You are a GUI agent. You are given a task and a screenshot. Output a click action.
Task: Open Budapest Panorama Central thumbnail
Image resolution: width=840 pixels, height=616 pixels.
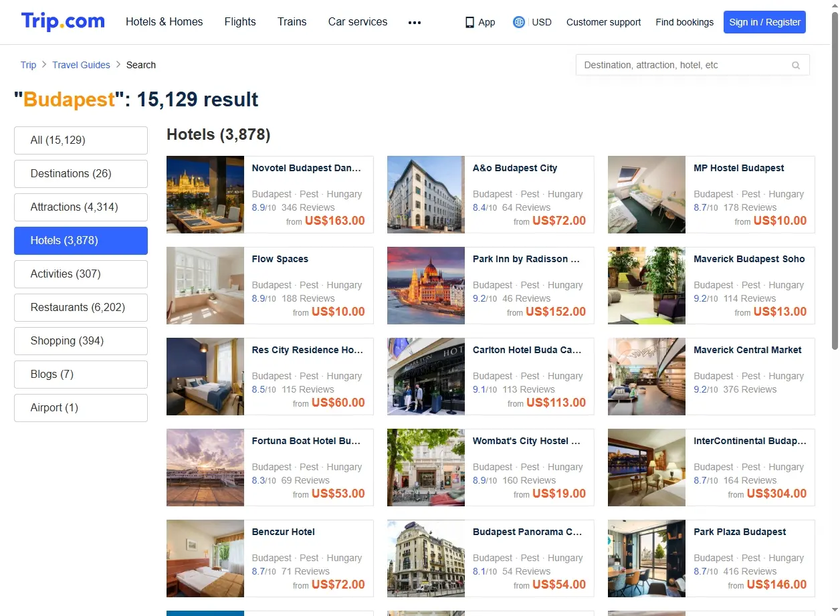(426, 558)
